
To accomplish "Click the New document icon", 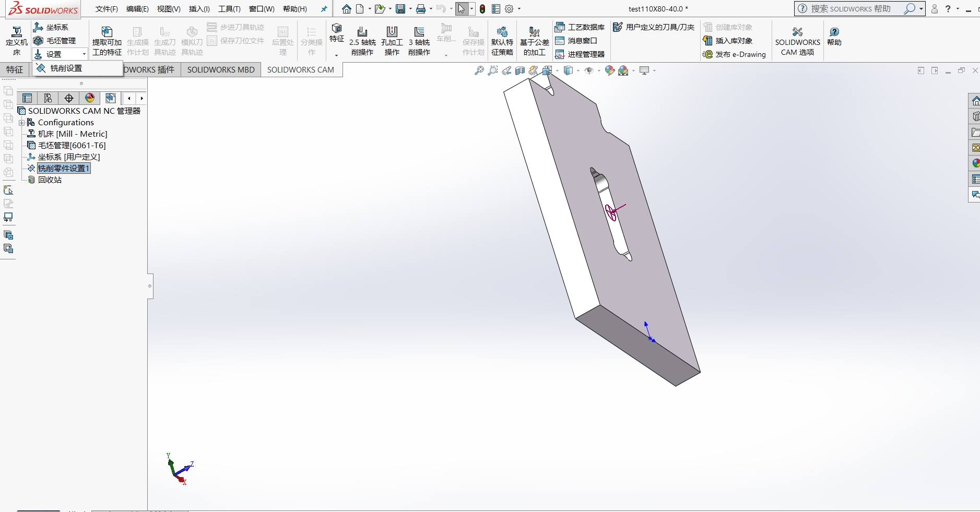I will click(360, 9).
